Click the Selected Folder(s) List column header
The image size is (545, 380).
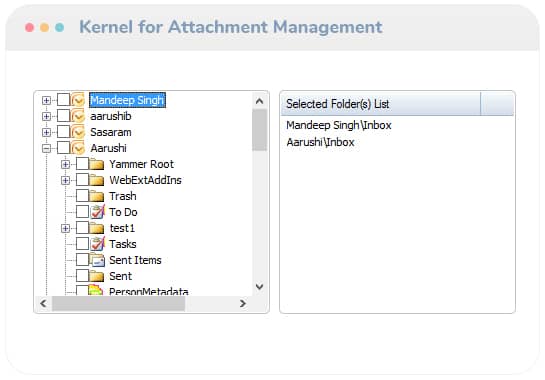381,104
